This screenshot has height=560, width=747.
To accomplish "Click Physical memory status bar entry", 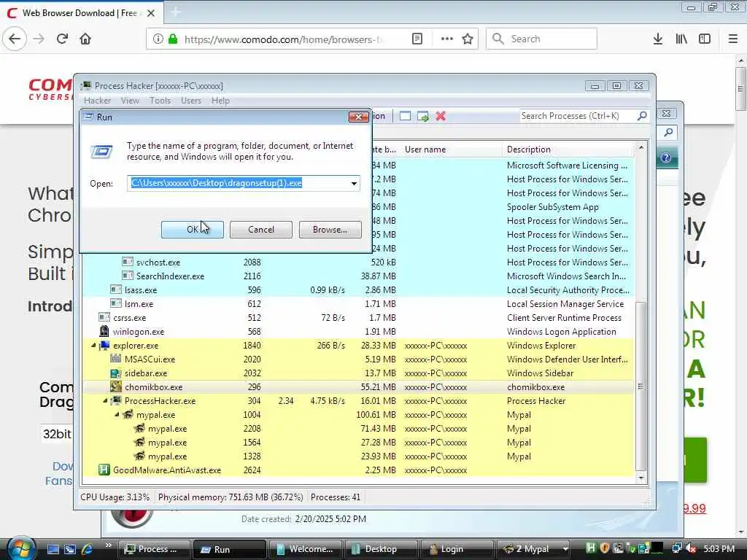I will pos(231,497).
